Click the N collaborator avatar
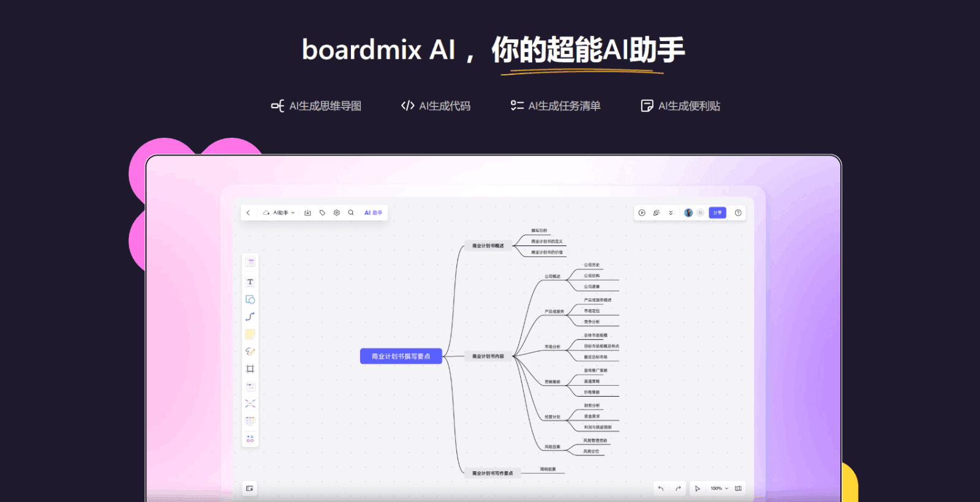The width and height of the screenshot is (980, 502). pyautogui.click(x=700, y=213)
